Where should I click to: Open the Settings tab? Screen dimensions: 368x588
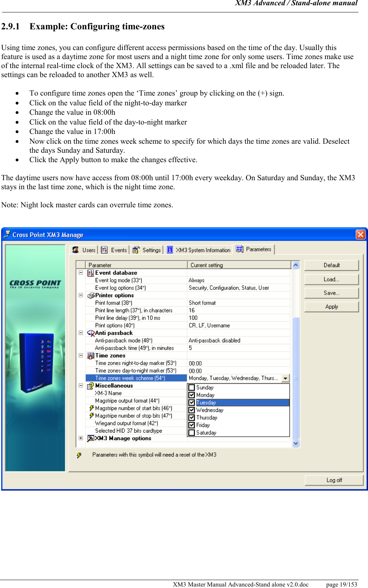tap(147, 250)
